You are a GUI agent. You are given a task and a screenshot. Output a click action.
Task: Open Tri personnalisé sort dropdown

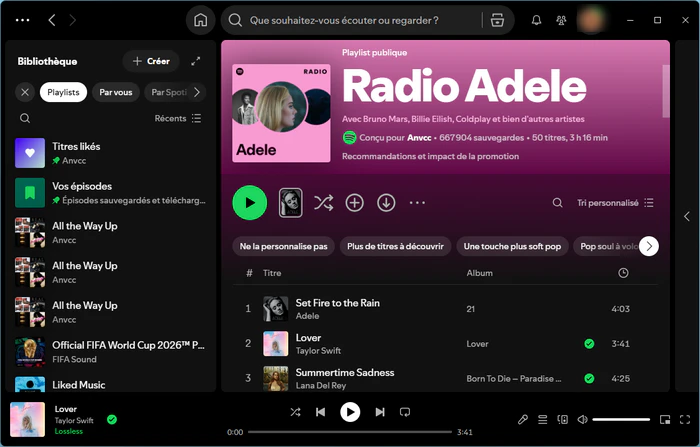tap(615, 203)
